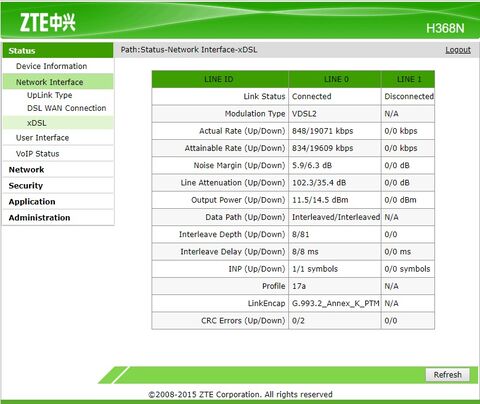Click the 848/19071 kbps actual rate
Image resolution: width=480 pixels, height=404 pixels.
(x=322, y=131)
